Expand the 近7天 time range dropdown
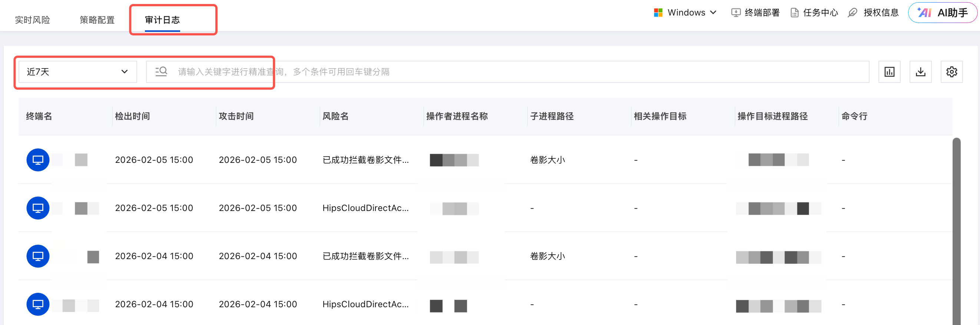 click(x=77, y=72)
